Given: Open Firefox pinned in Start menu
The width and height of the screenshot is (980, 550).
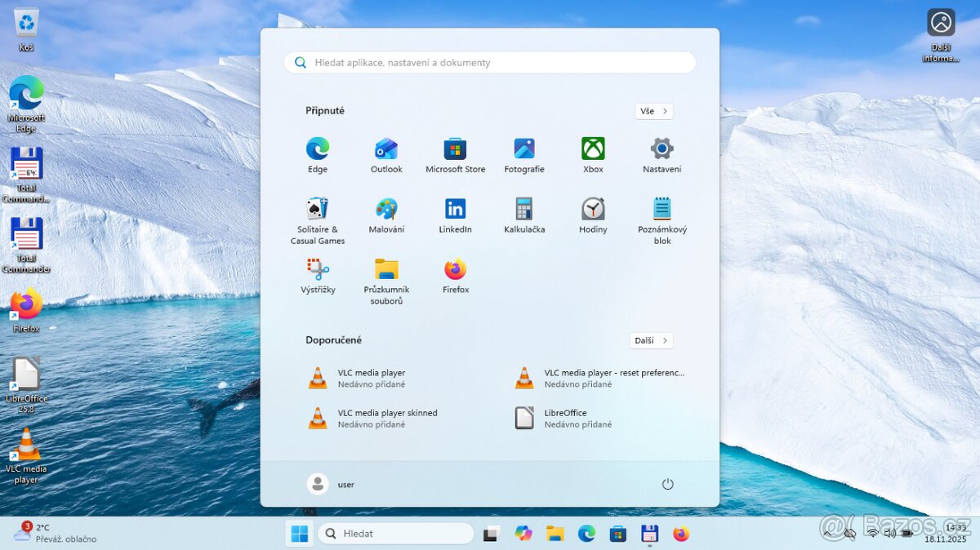Looking at the screenshot, I should coord(455,270).
